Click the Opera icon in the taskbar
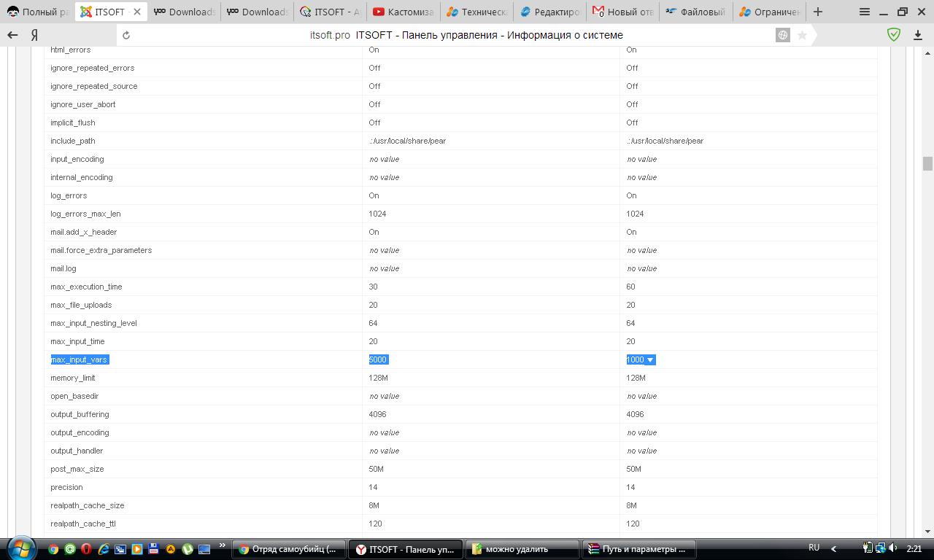The width and height of the screenshot is (934, 560). [86, 549]
